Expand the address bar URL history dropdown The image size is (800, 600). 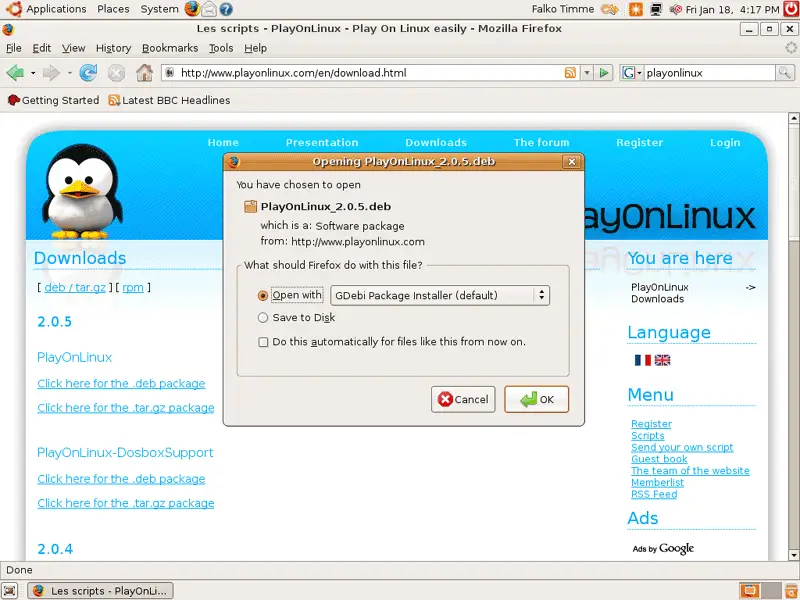click(x=587, y=73)
